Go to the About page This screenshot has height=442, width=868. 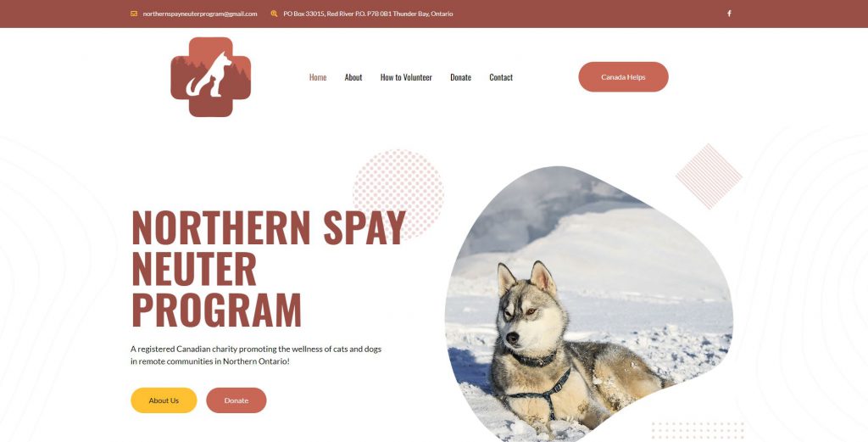[353, 77]
